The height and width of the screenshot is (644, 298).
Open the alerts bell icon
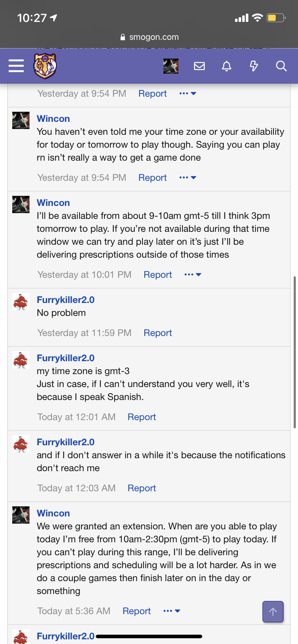tap(226, 66)
